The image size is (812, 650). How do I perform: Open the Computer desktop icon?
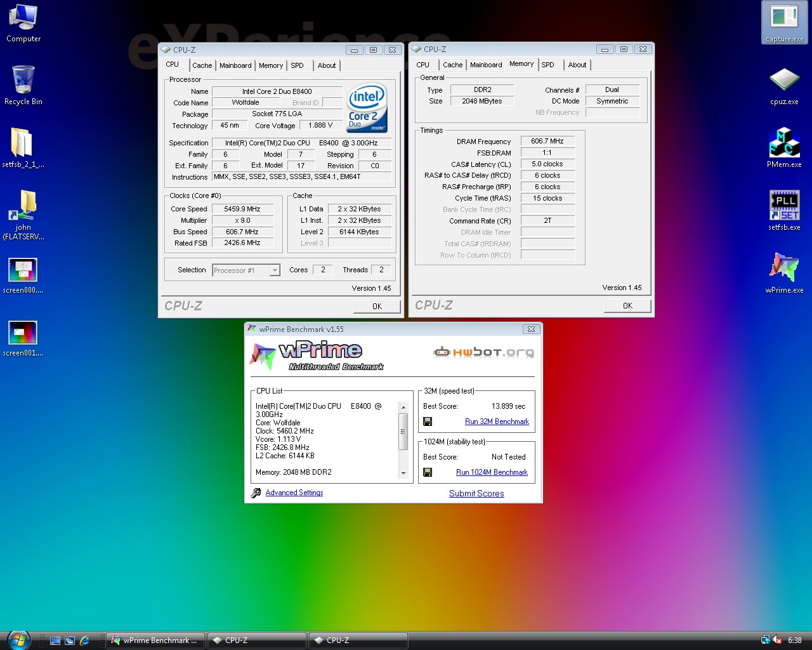pyautogui.click(x=23, y=23)
